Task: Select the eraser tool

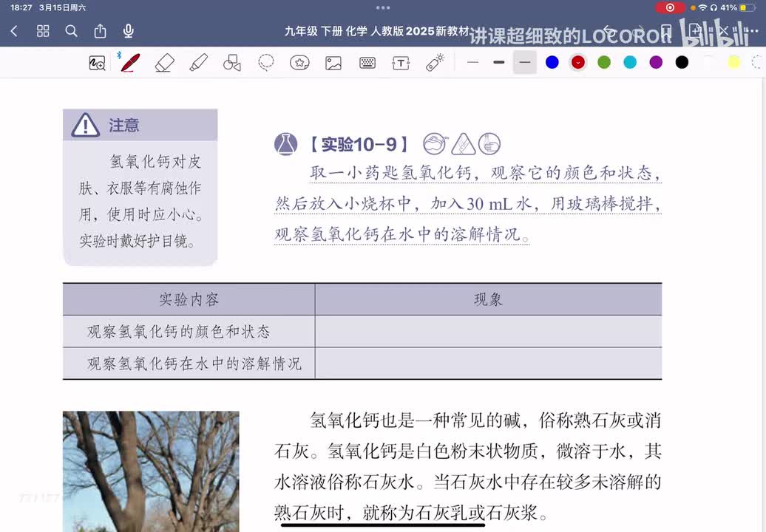Action: 165,63
